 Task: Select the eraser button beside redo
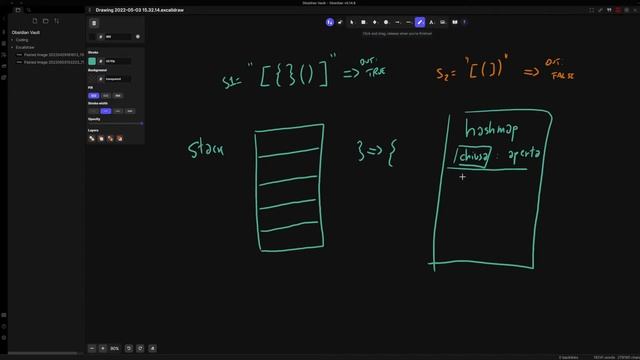pyautogui.click(x=152, y=348)
